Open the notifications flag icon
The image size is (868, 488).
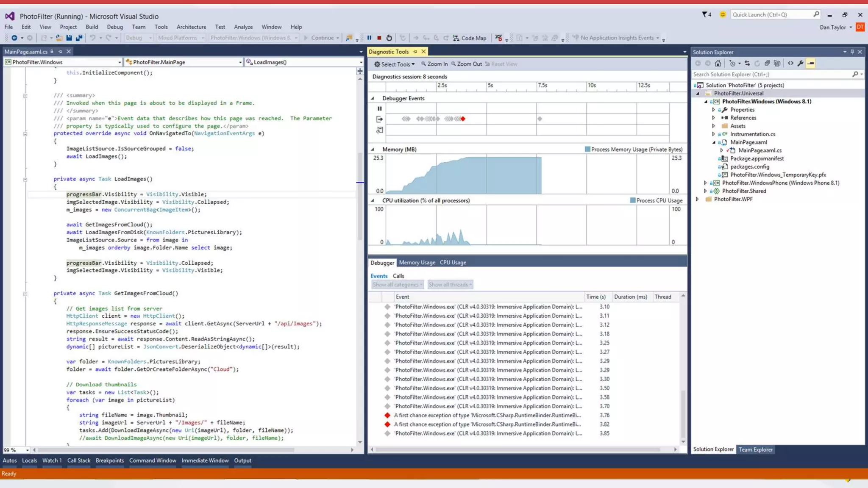(x=707, y=14)
